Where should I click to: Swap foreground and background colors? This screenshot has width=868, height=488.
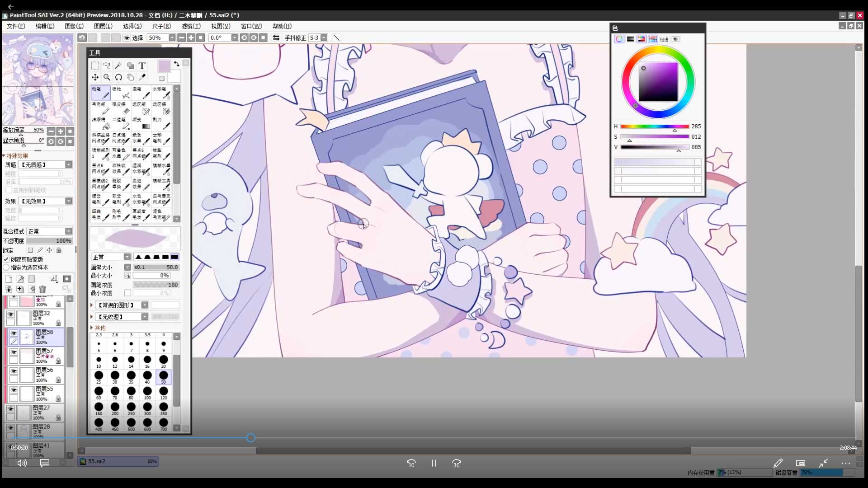[176, 64]
